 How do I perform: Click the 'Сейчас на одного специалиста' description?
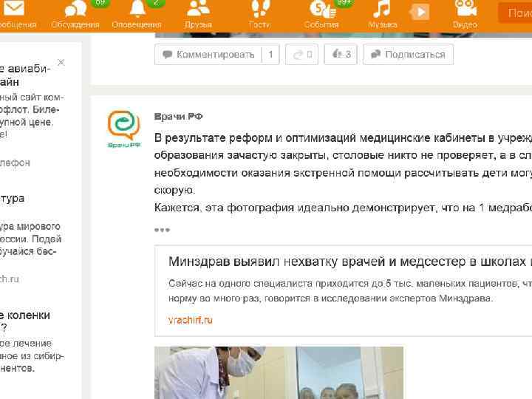350,291
